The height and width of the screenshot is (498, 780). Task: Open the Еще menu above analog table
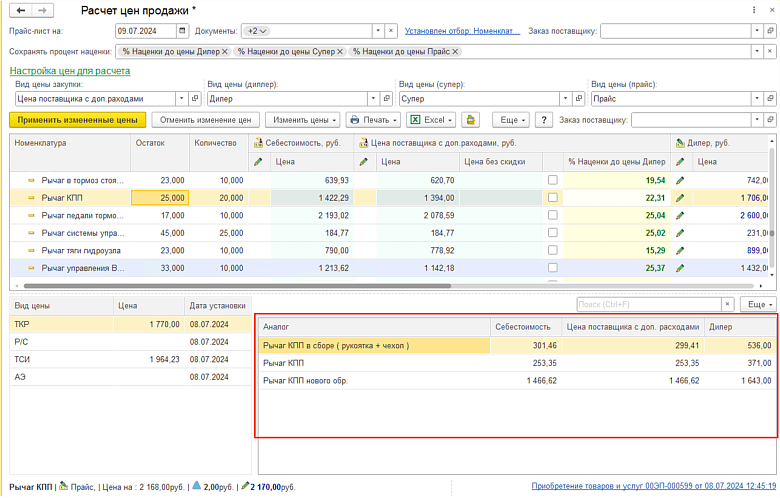pyautogui.click(x=758, y=304)
